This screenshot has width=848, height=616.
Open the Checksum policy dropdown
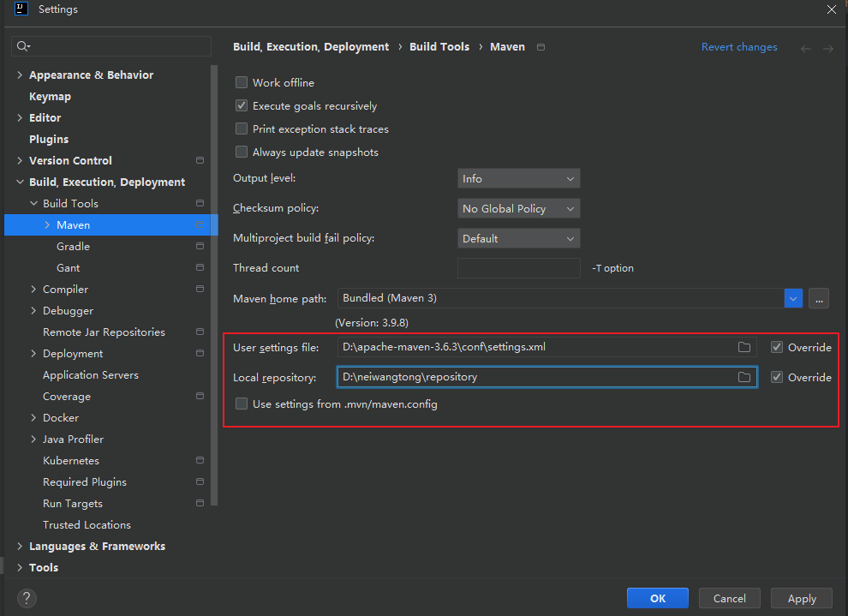coord(518,208)
